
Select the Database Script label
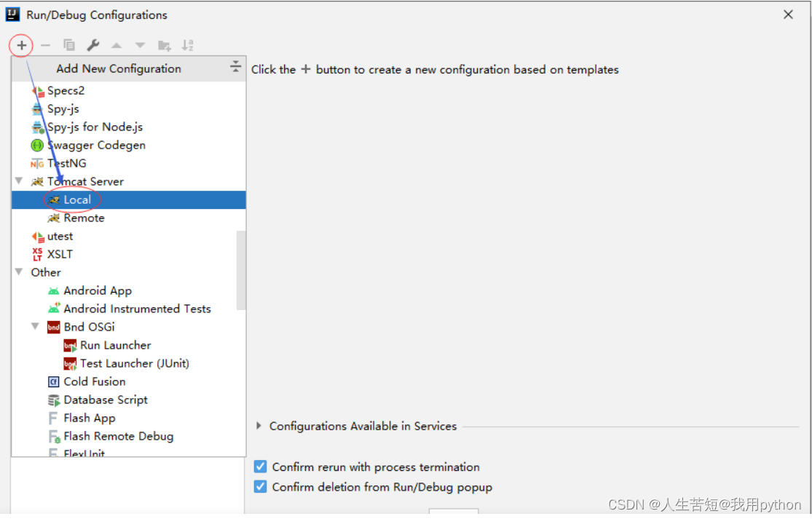coord(106,400)
